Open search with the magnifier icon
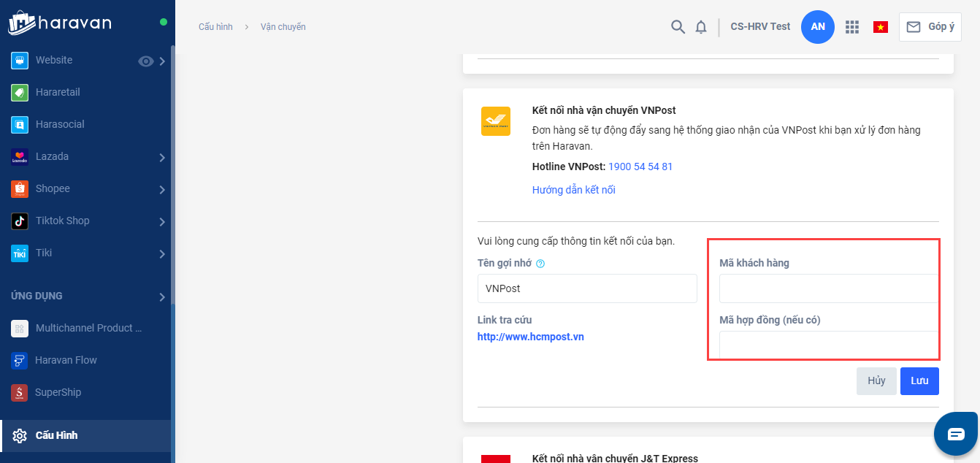The height and width of the screenshot is (463, 980). (678, 27)
